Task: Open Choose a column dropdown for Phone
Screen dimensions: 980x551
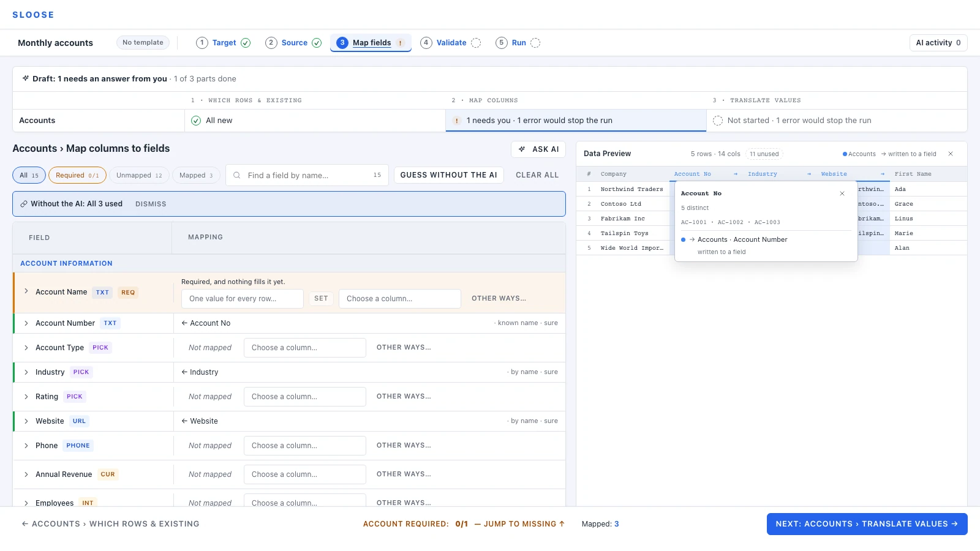Action: pyautogui.click(x=305, y=446)
